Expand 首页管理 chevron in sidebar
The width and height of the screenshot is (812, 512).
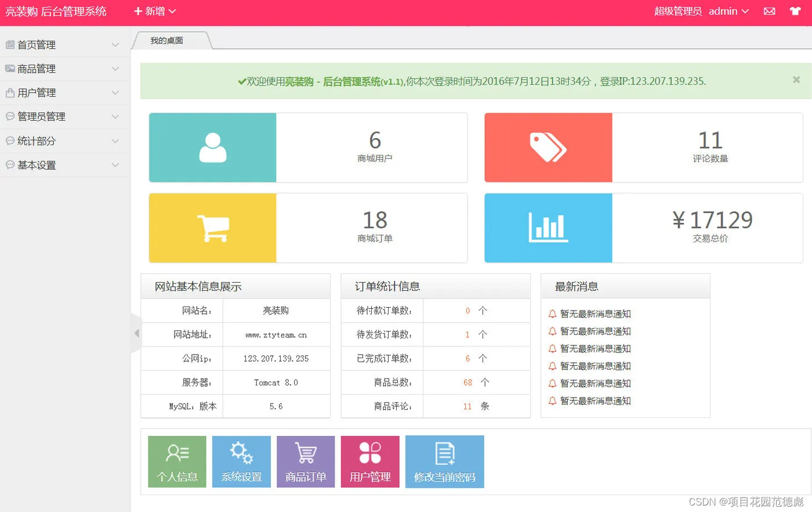pyautogui.click(x=115, y=45)
